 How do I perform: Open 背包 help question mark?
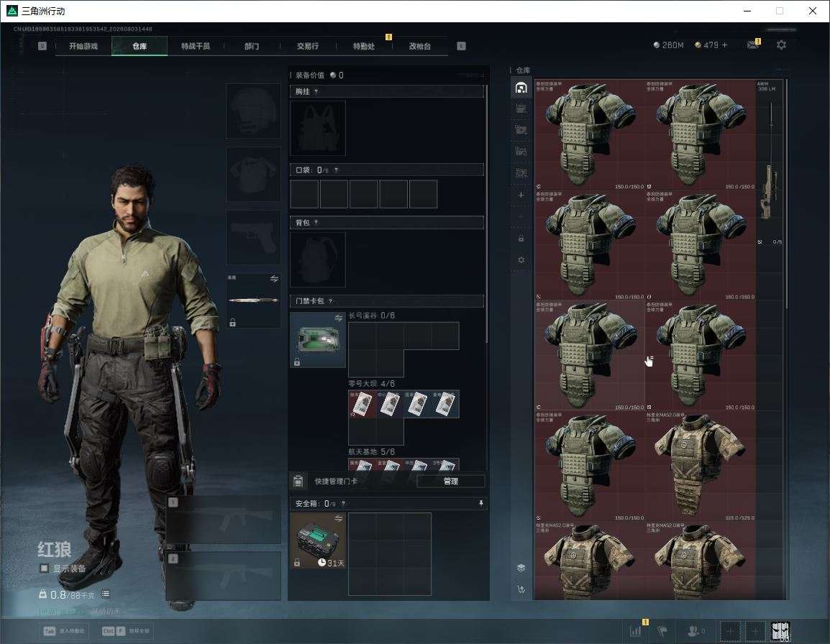316,223
